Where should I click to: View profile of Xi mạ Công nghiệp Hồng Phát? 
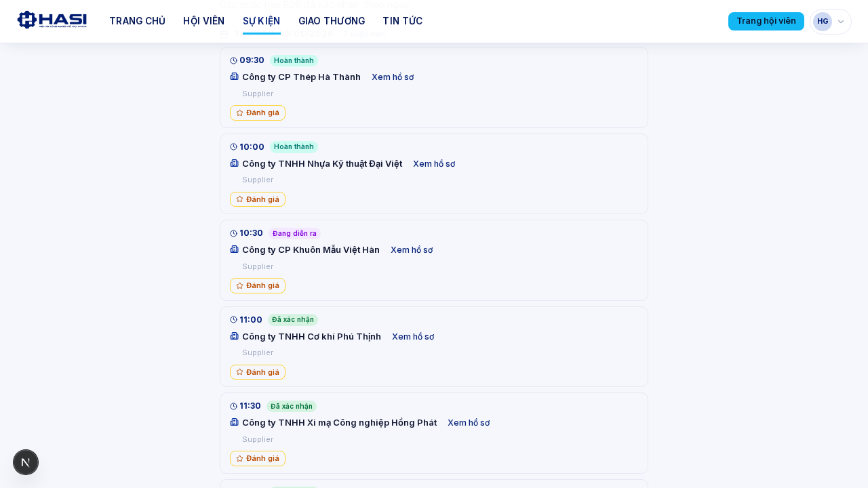469,423
